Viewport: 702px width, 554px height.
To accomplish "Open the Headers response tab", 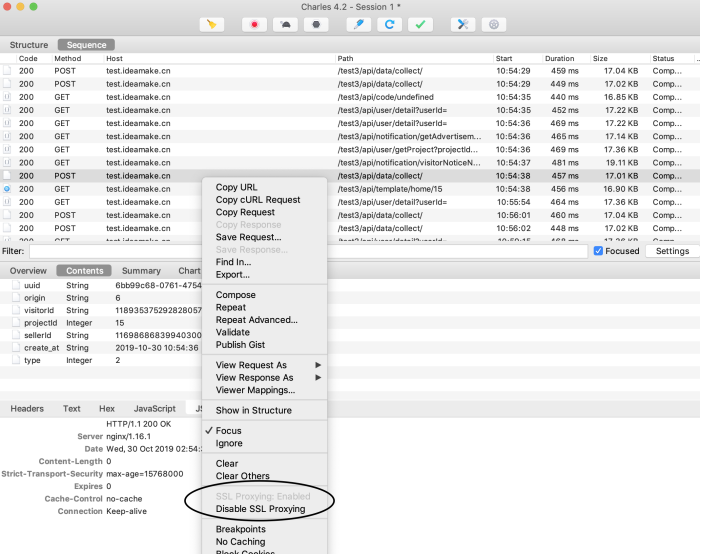I will point(27,408).
